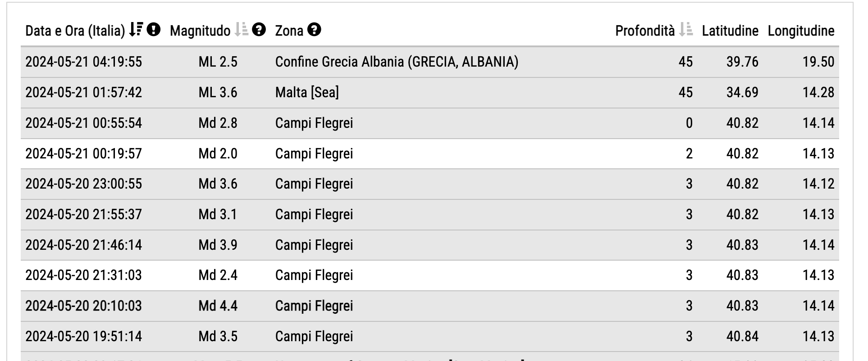The height and width of the screenshot is (361, 868).
Task: Sort the table by the Profondità sort icon
Action: coord(686,30)
